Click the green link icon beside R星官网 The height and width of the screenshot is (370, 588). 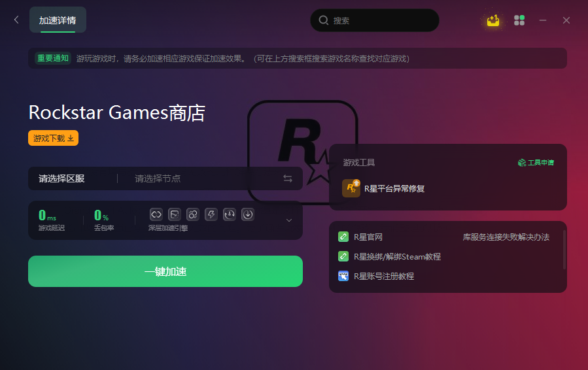(343, 237)
